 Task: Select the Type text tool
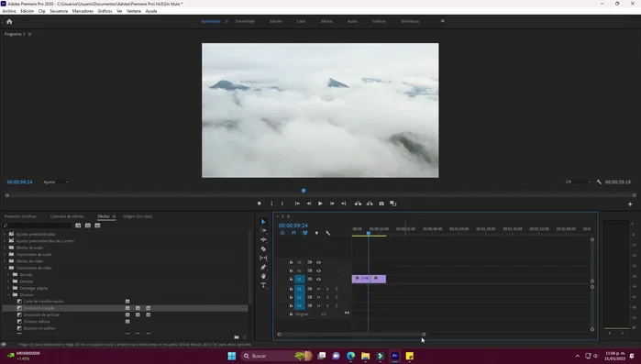pyautogui.click(x=263, y=285)
